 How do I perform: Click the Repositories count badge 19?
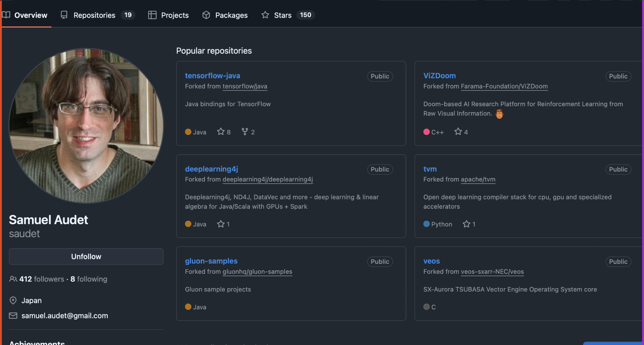[x=128, y=15]
